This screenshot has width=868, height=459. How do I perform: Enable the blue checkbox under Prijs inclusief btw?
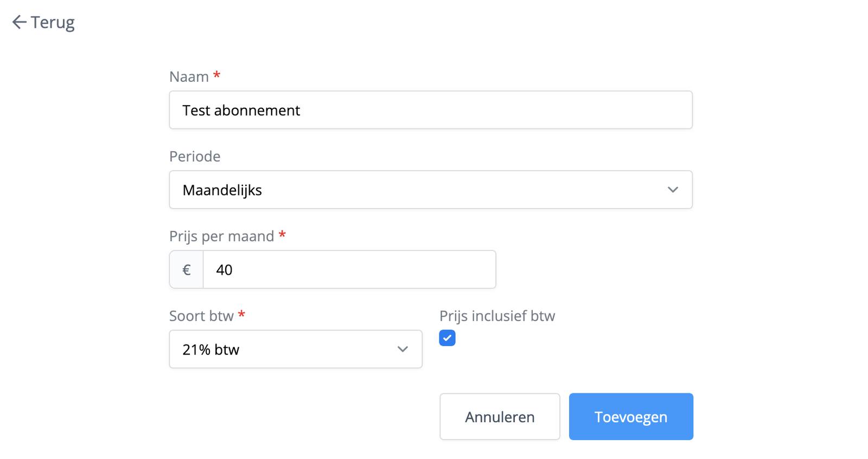pyautogui.click(x=446, y=338)
